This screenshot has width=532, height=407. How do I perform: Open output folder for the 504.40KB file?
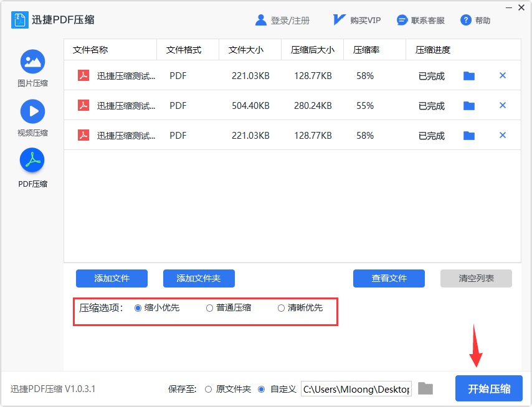click(469, 106)
